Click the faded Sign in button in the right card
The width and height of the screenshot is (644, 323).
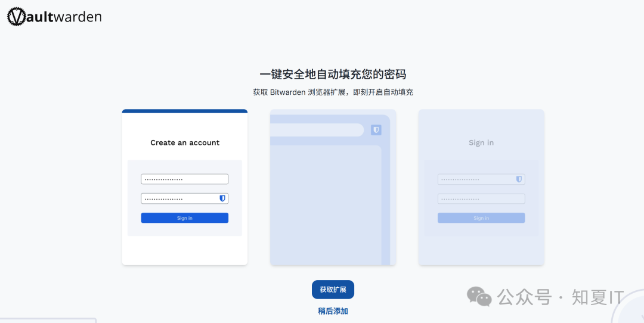click(481, 218)
